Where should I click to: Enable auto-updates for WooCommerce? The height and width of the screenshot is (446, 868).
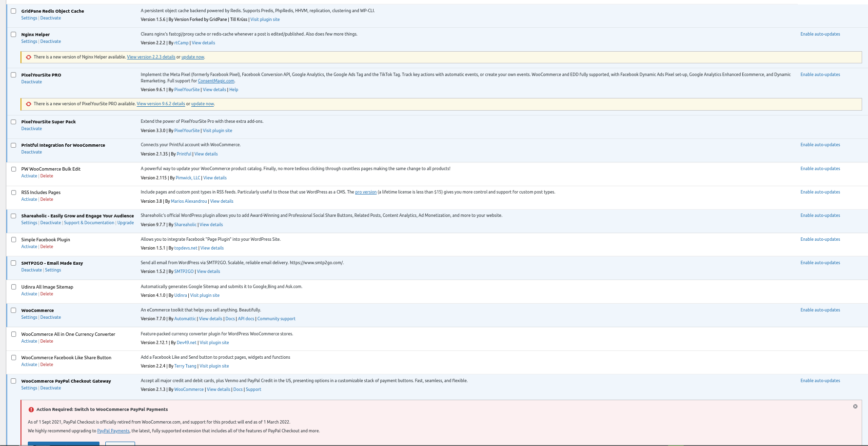coord(820,310)
